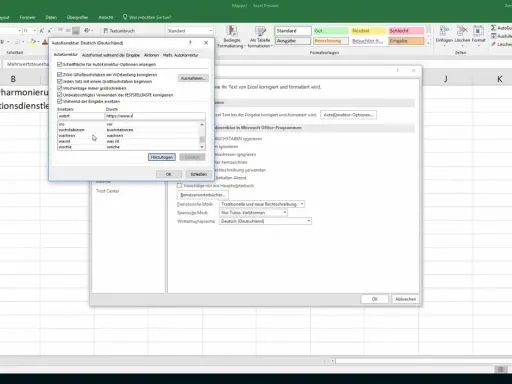Expand the borders dropdown arrow
512x384 pixels.
coord(23,42)
